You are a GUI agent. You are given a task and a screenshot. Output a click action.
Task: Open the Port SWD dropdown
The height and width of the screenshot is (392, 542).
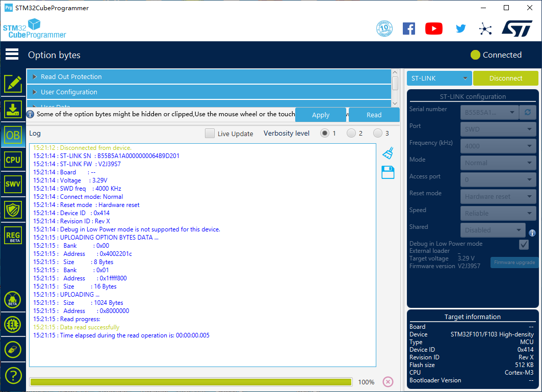coord(498,129)
